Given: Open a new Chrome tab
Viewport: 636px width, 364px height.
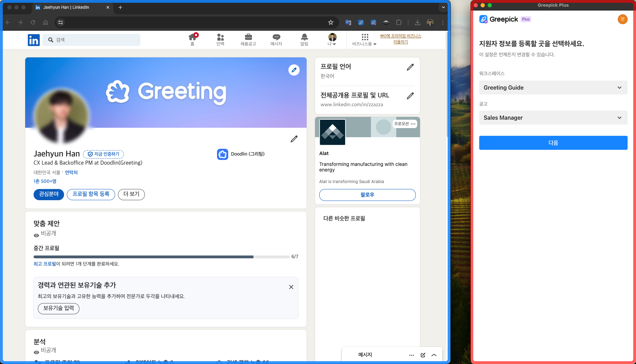Looking at the screenshot, I should pyautogui.click(x=120, y=7).
